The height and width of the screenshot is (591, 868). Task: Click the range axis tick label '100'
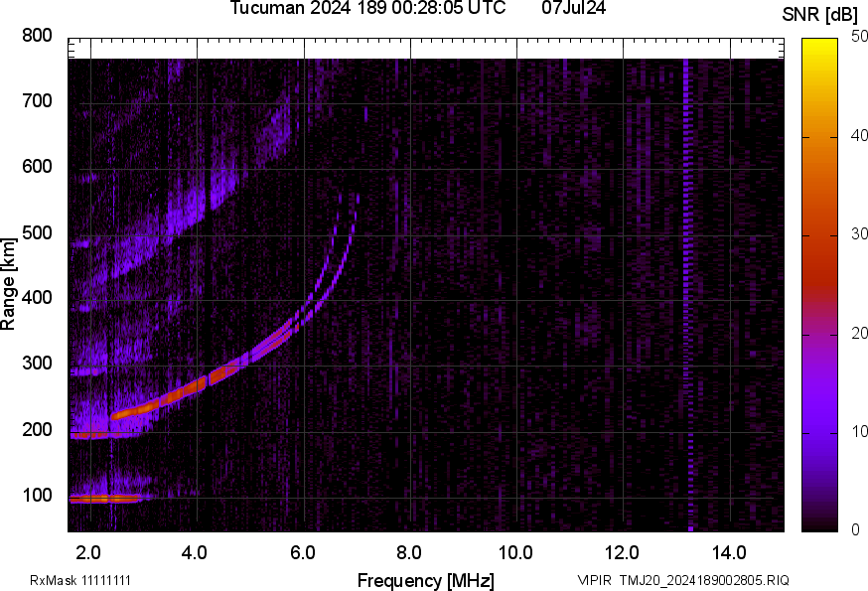[37, 495]
